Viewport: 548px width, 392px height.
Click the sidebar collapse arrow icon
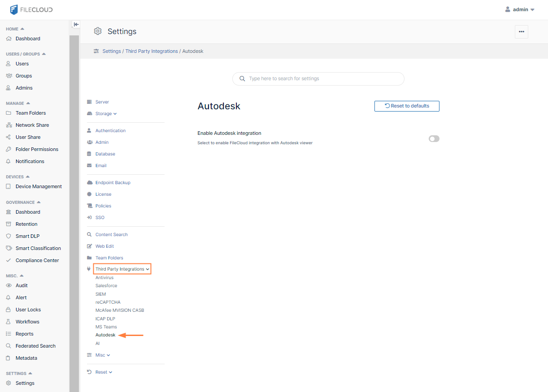click(76, 25)
